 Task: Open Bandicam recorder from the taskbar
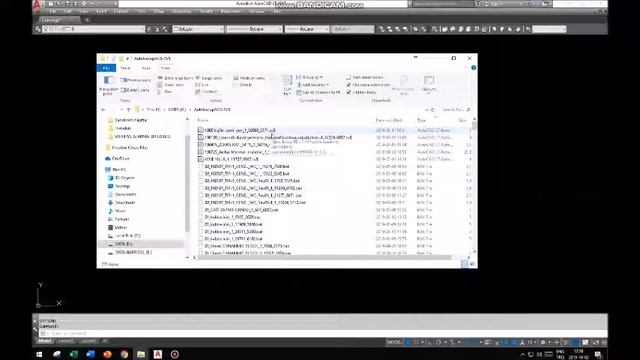(175, 354)
